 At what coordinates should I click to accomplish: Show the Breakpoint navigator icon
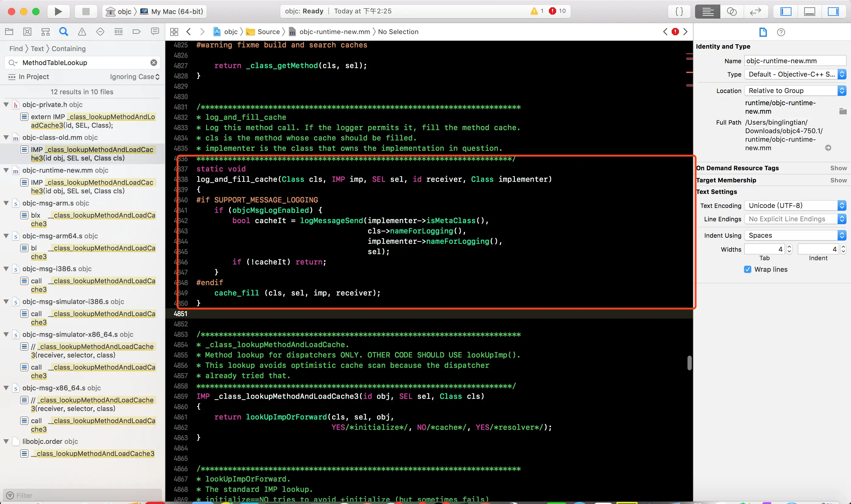(136, 32)
